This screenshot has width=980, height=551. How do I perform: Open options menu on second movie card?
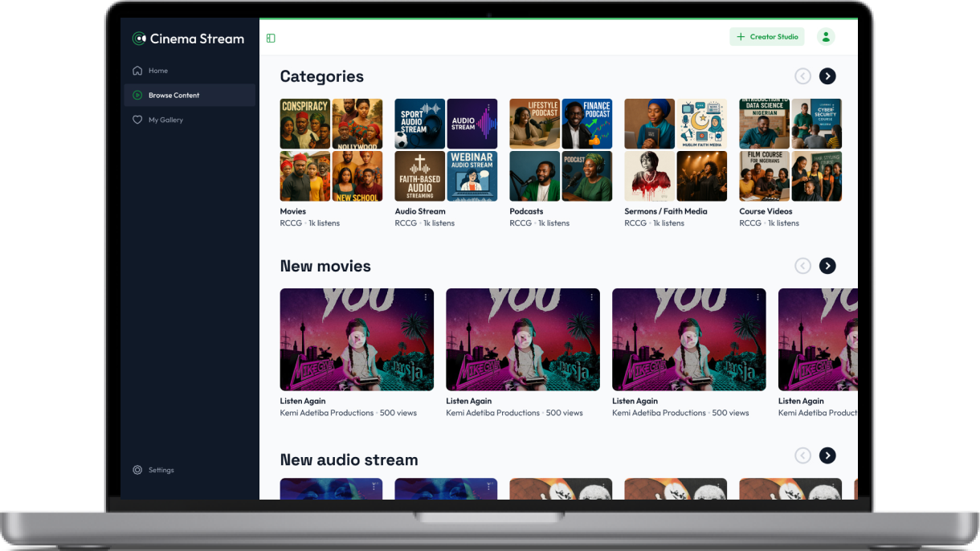[592, 297]
